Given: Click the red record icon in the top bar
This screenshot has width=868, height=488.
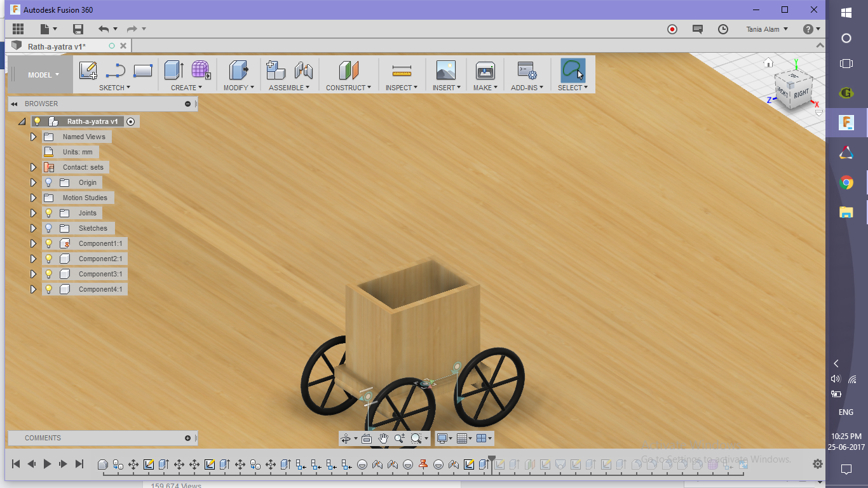Looking at the screenshot, I should tap(672, 29).
